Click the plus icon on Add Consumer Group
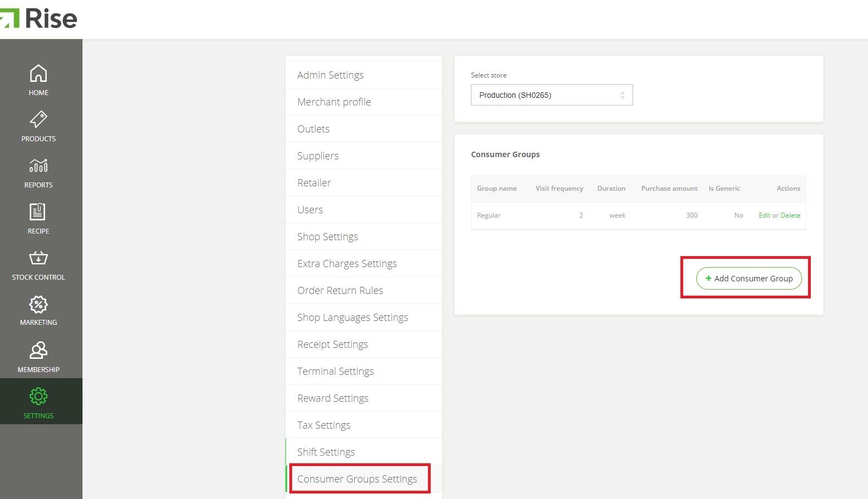 pyautogui.click(x=708, y=279)
